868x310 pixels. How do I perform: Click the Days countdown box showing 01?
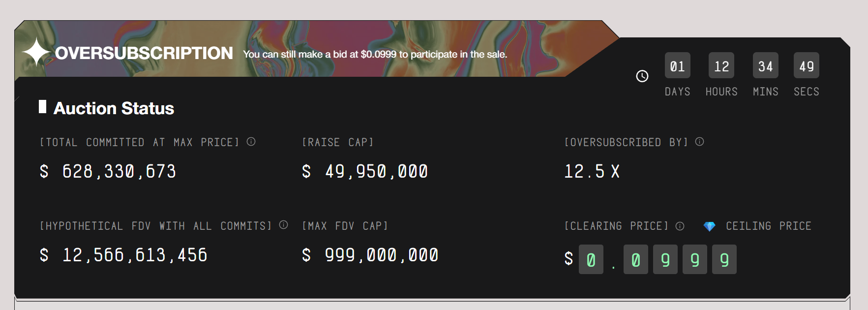(x=677, y=65)
